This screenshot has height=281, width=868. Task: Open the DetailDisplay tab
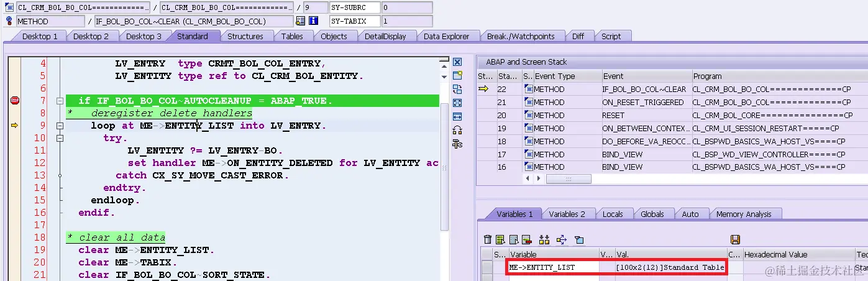(385, 36)
